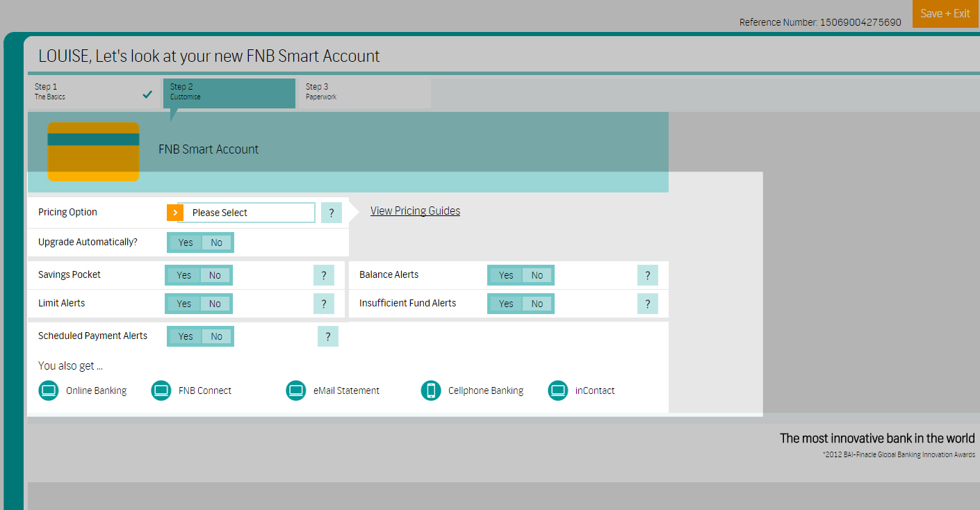
Task: Set Upgrade Automatically to Yes
Action: pos(186,242)
